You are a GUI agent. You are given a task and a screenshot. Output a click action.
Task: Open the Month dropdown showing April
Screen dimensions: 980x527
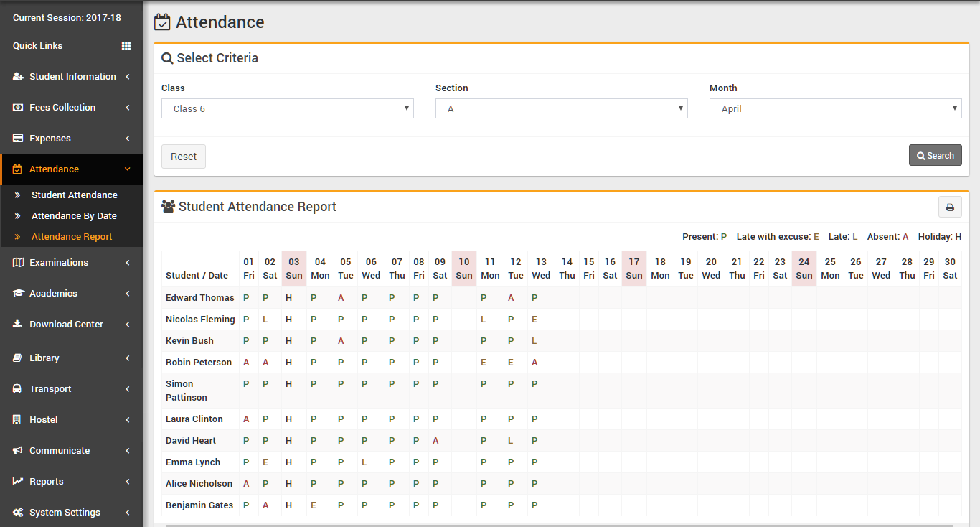coord(835,108)
